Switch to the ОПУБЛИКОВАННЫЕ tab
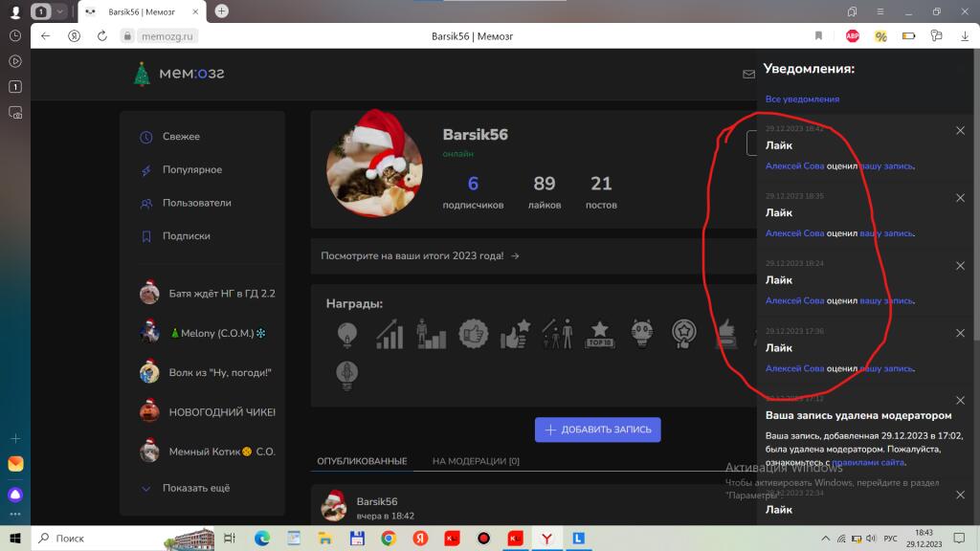The height and width of the screenshot is (551, 980). pyautogui.click(x=362, y=461)
